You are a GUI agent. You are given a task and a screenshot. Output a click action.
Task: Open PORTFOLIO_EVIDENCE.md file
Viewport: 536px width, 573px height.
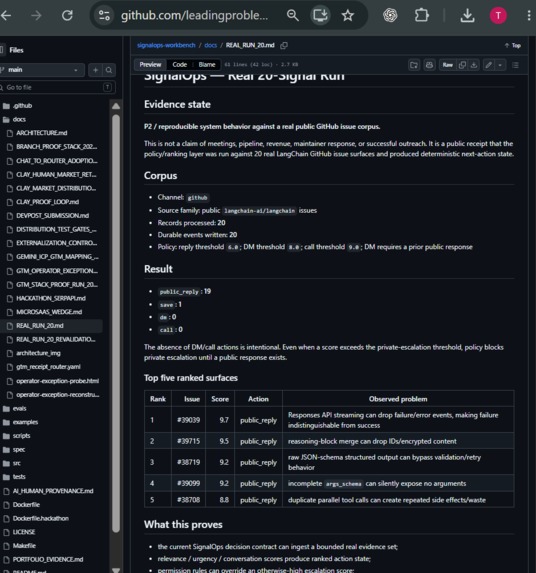click(x=48, y=559)
